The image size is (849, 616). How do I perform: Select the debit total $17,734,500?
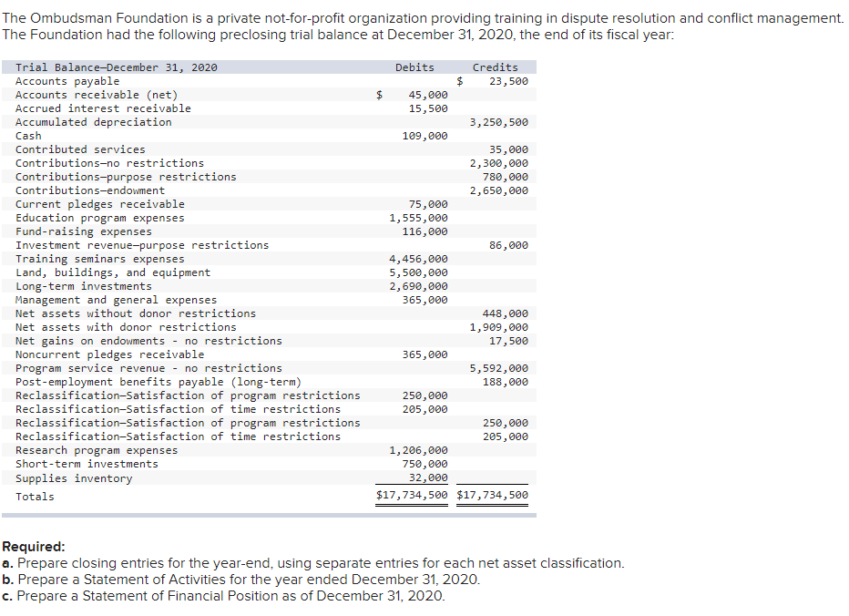[x=412, y=495]
